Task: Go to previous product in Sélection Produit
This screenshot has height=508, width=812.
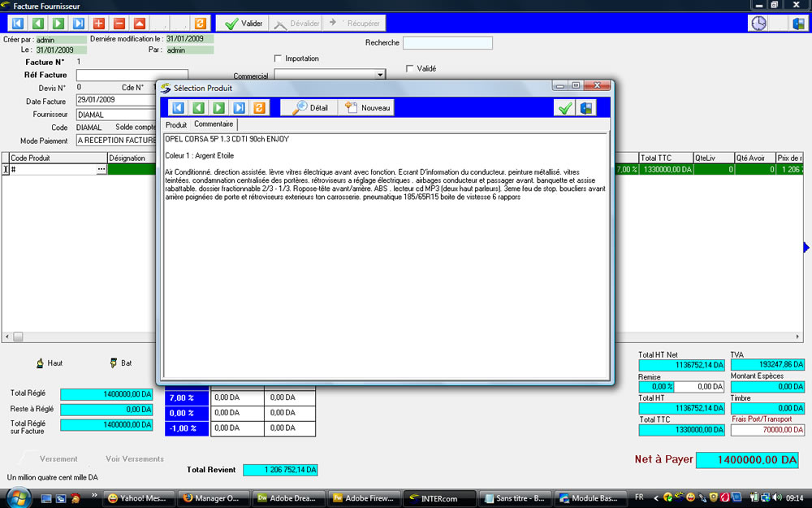Action: (198, 108)
